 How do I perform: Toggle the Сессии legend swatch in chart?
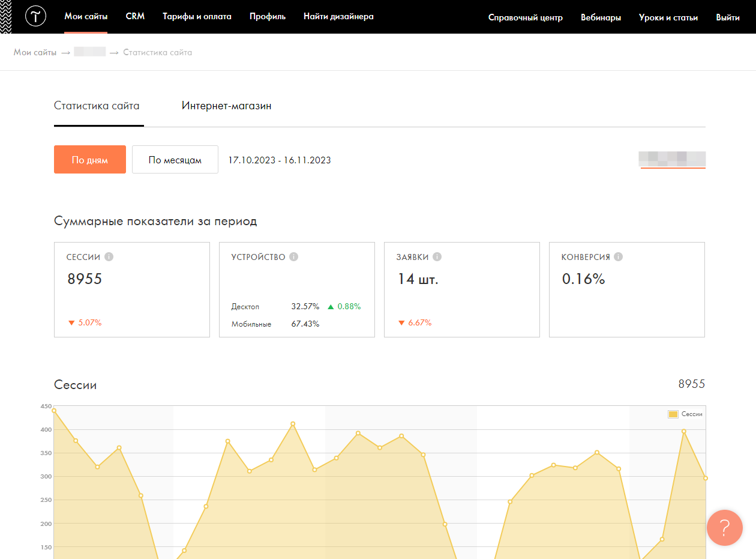click(673, 414)
